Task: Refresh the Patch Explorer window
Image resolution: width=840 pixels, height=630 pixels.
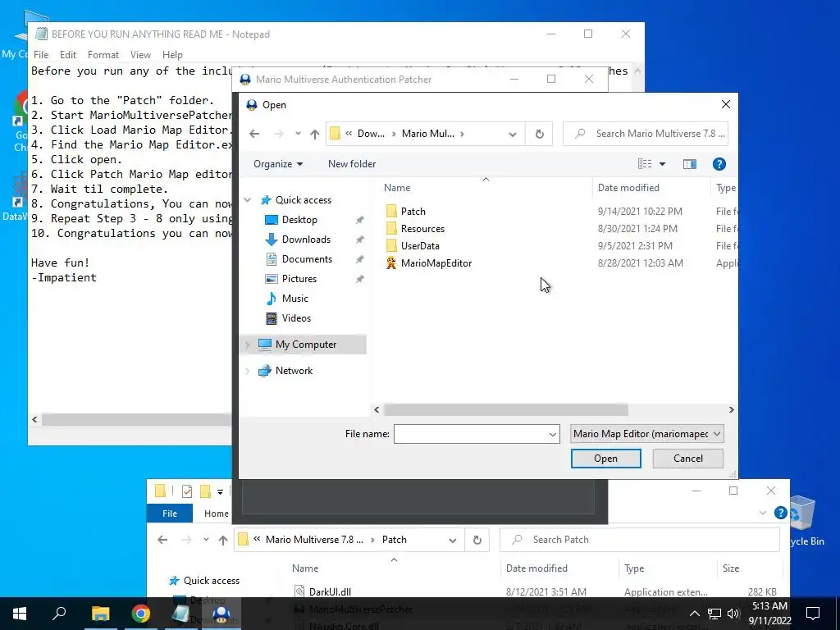Action: (x=477, y=540)
